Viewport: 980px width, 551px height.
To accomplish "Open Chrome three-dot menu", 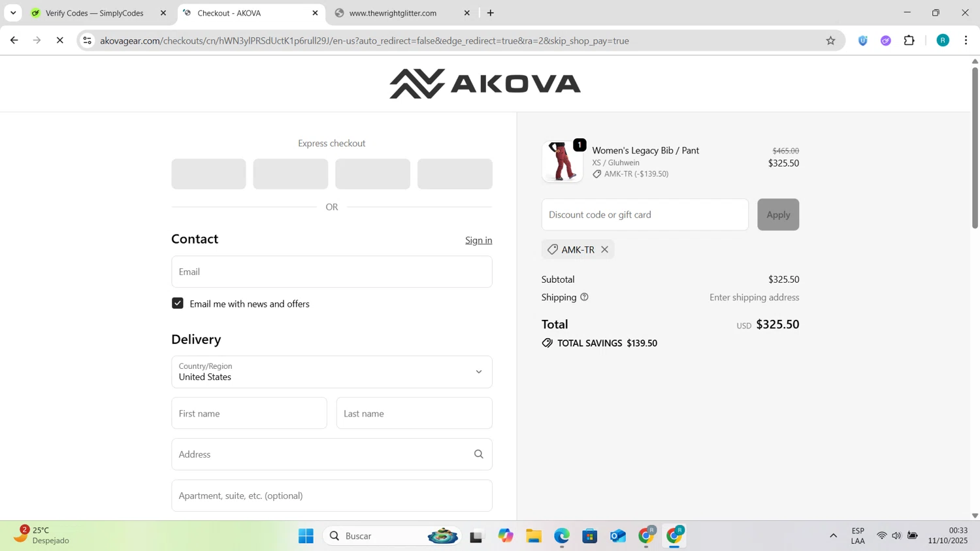I will 966,40.
